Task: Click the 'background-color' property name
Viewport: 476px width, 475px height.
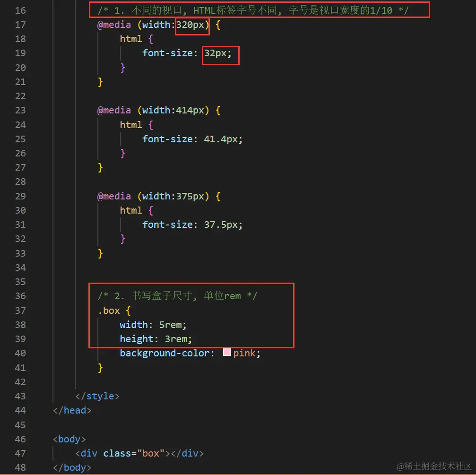Action: coord(164,353)
